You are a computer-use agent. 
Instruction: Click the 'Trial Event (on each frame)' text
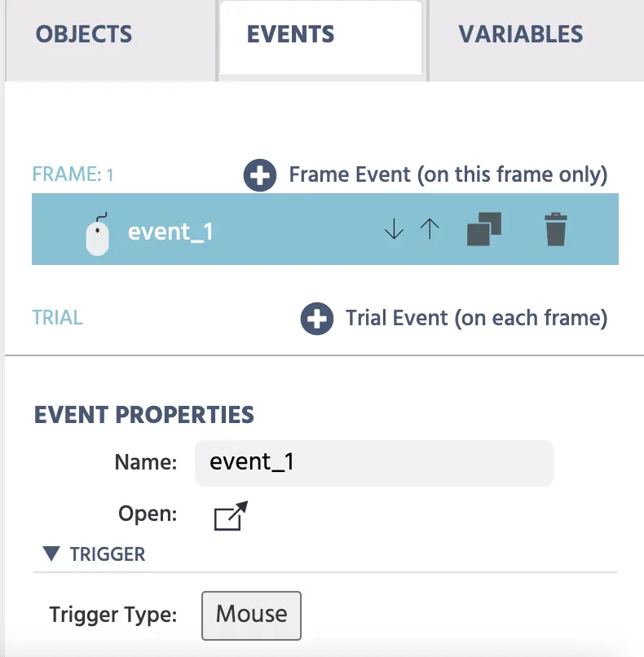(476, 318)
